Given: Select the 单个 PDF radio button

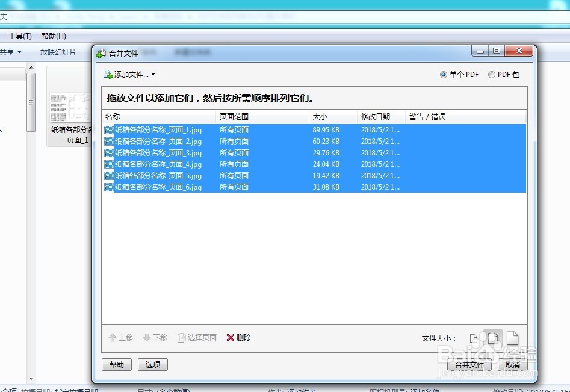Looking at the screenshot, I should 443,75.
